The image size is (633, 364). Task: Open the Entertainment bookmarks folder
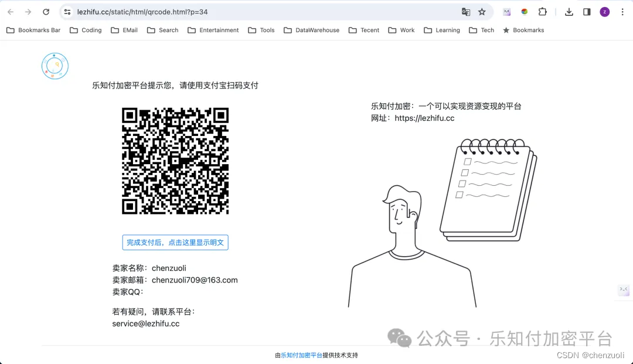tap(213, 30)
